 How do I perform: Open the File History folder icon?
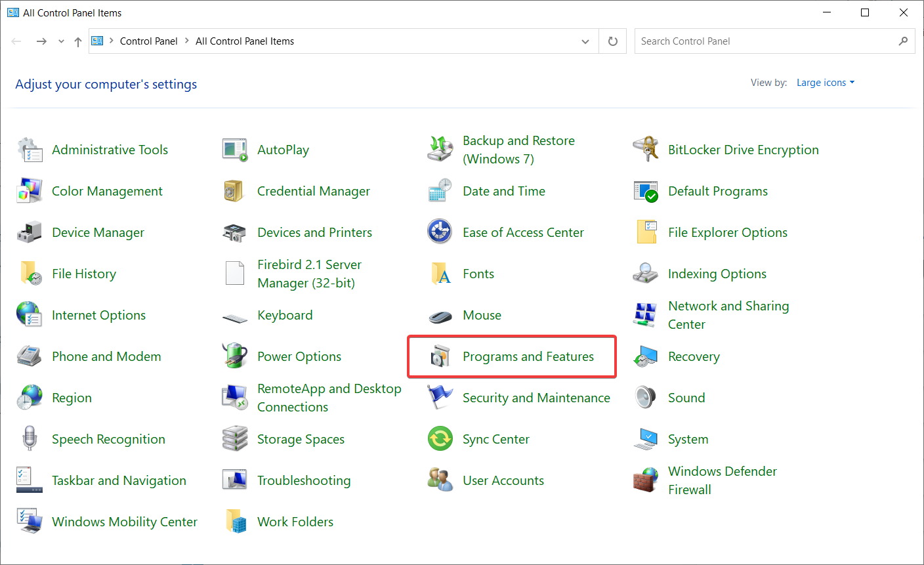(x=30, y=274)
